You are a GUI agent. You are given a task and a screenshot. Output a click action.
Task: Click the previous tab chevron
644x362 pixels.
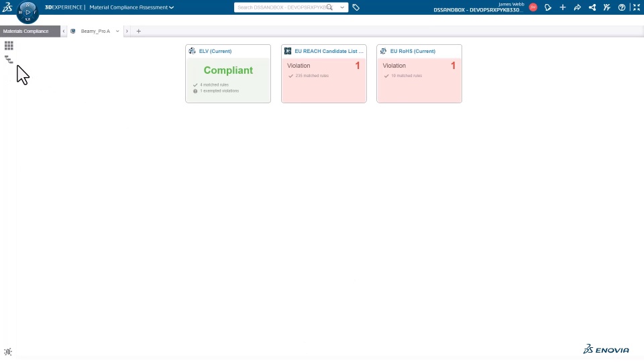point(64,32)
